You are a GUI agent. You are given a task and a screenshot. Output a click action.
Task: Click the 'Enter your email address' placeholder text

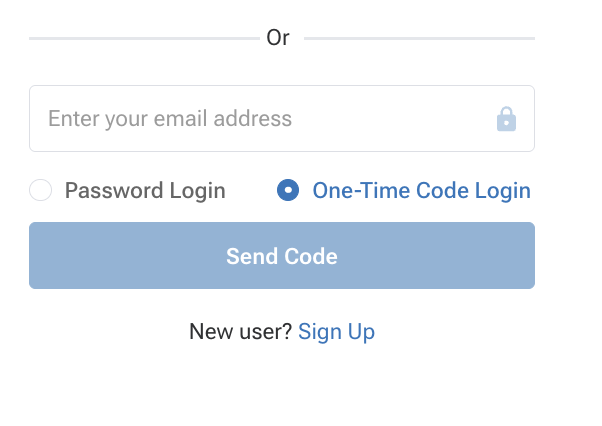pyautogui.click(x=170, y=119)
